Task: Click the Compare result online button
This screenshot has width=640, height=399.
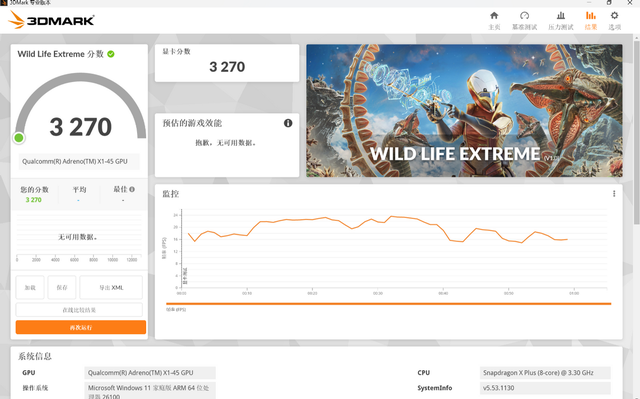Action: (79, 310)
